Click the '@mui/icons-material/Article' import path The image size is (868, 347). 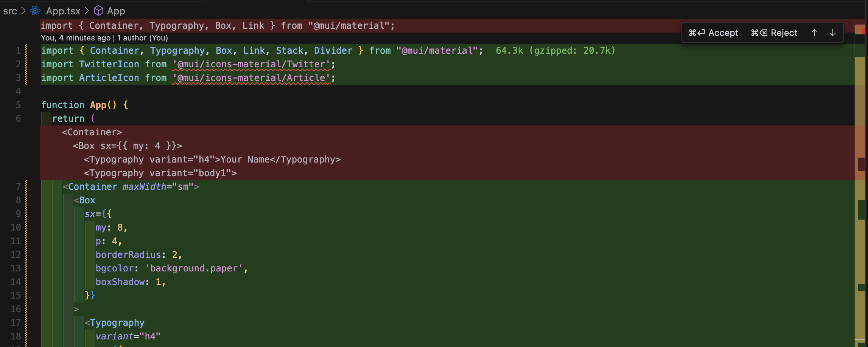tap(252, 78)
